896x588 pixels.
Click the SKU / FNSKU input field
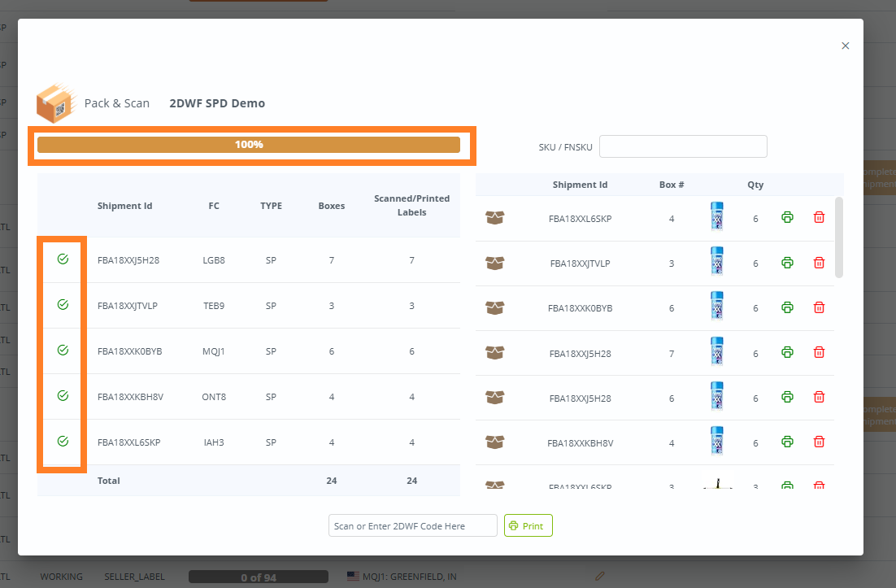coord(683,146)
